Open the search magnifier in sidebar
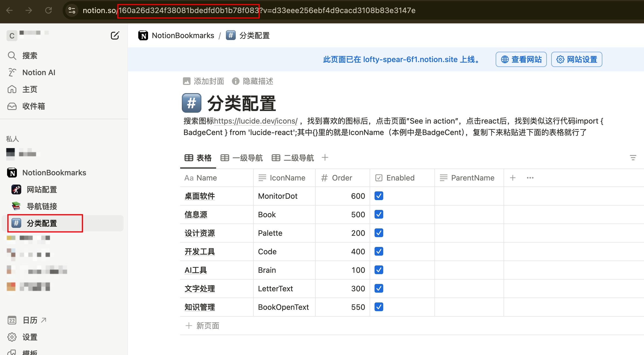644x355 pixels. point(12,56)
